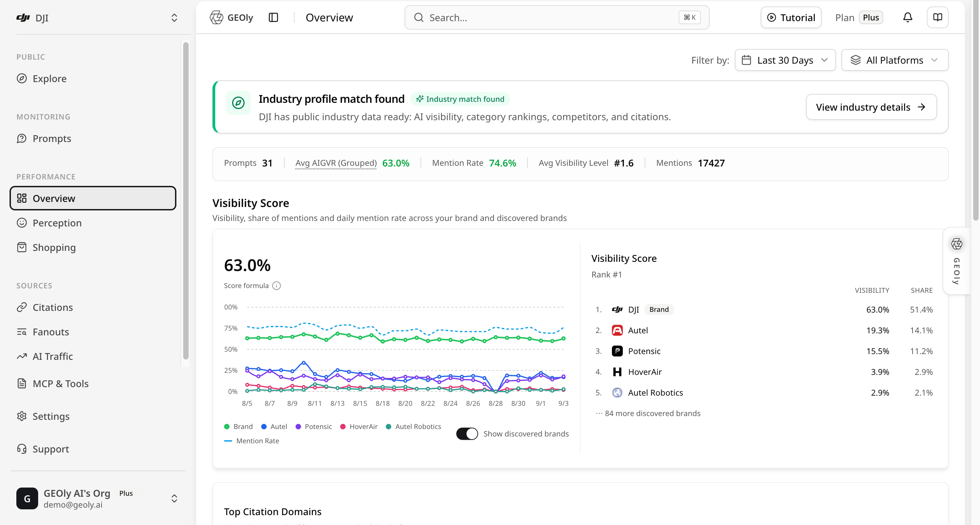Viewport: 980px width, 525px height.
Task: Click the large 63.0% visibility score
Action: point(247,265)
